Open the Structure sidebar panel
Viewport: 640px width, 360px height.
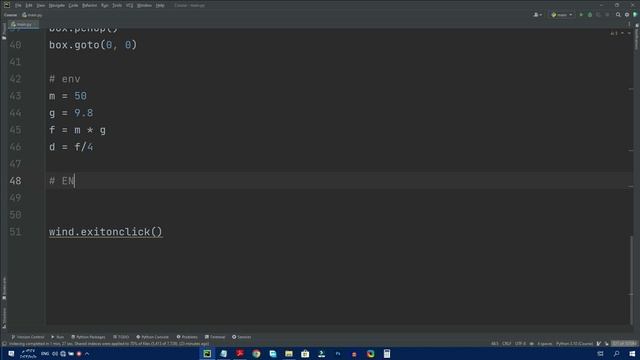[4, 318]
